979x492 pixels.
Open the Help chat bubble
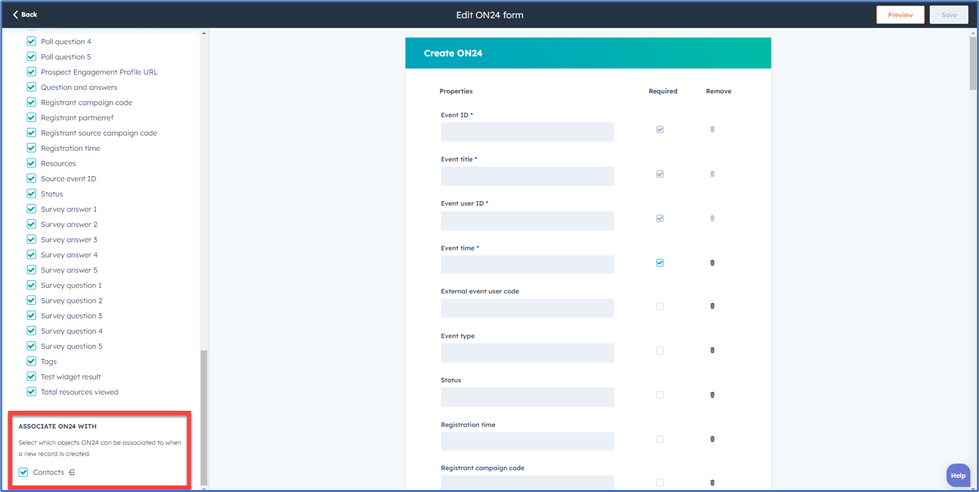click(958, 475)
